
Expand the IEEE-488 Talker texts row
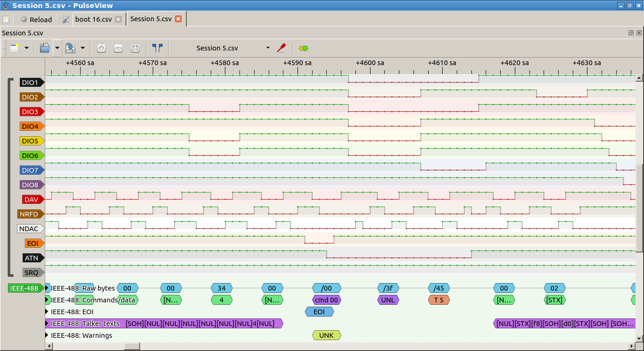(x=47, y=323)
